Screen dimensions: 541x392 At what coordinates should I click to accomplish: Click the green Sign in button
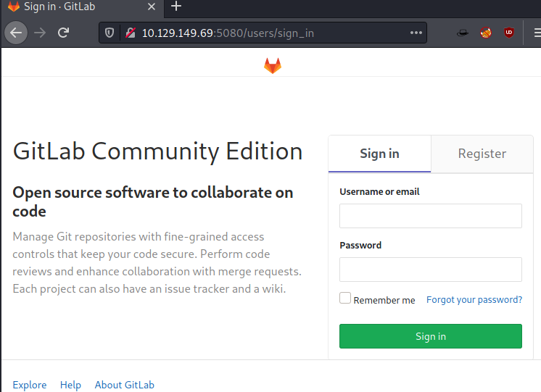tap(431, 336)
